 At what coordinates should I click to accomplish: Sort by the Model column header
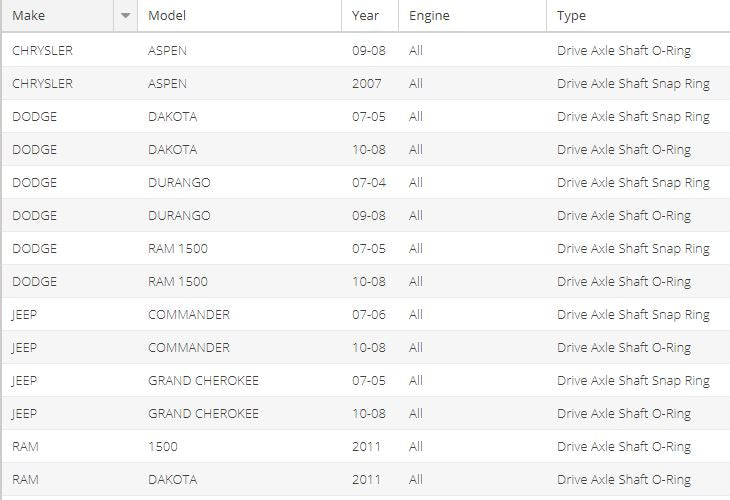click(x=239, y=16)
